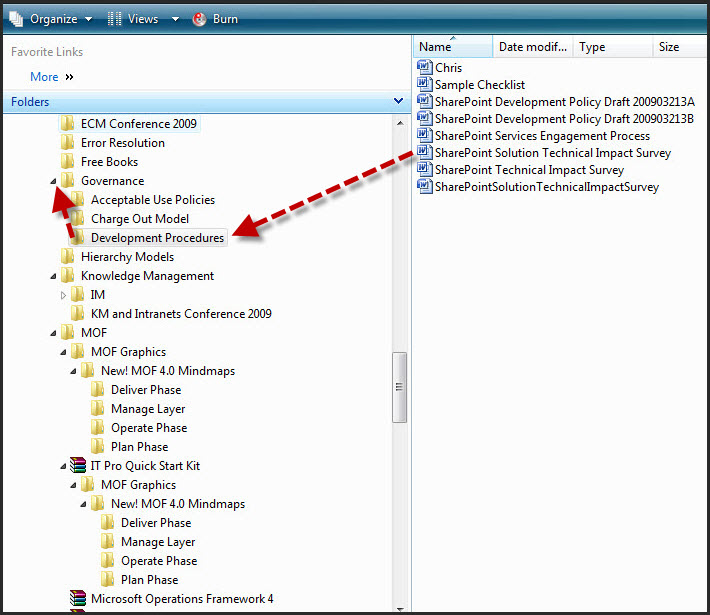This screenshot has width=710, height=615.
Task: Click the Views icon in toolbar
Action: 115,19
